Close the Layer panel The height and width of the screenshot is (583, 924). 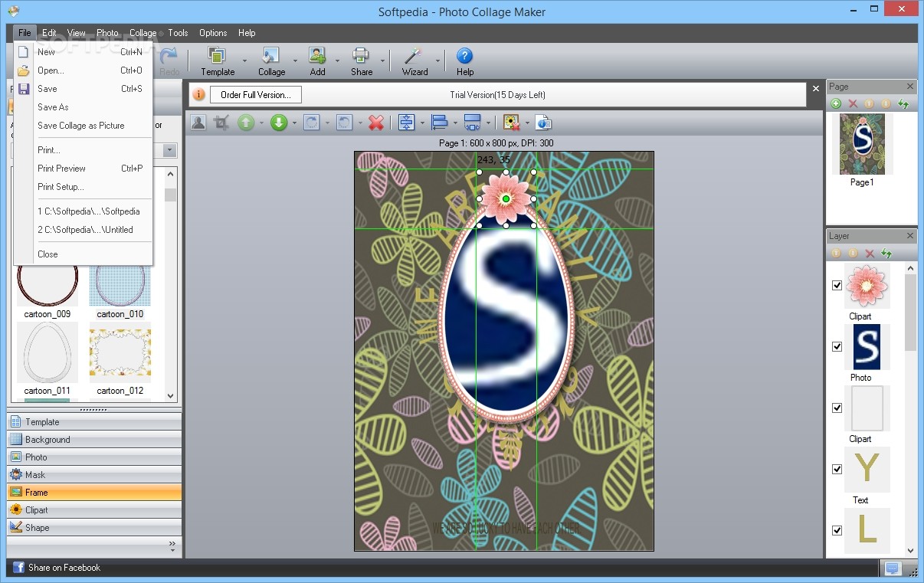(909, 236)
